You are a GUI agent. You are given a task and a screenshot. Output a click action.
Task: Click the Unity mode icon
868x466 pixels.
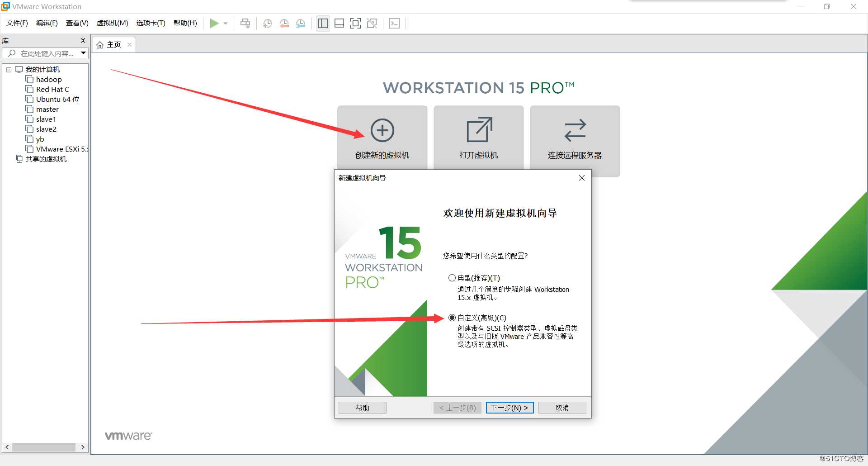pos(372,23)
